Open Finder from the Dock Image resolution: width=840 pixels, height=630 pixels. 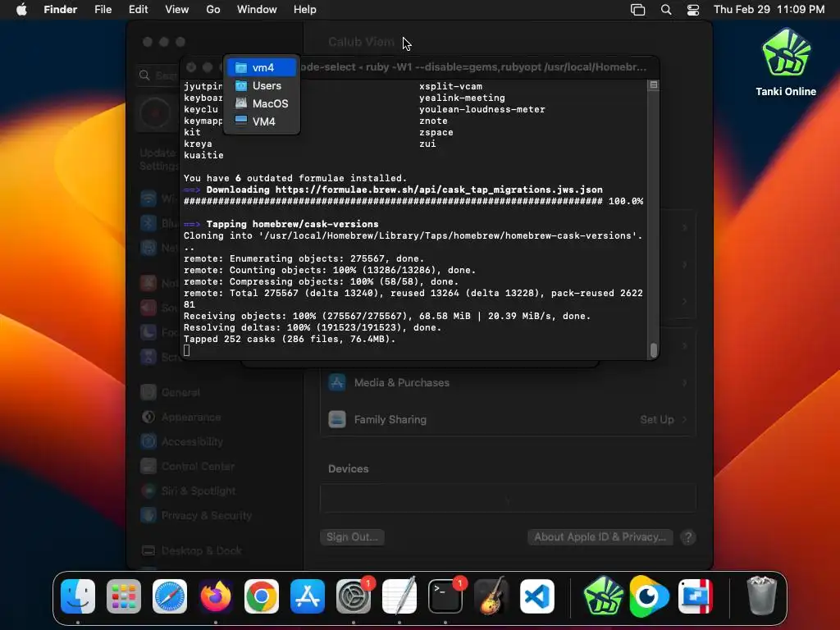pos(78,596)
